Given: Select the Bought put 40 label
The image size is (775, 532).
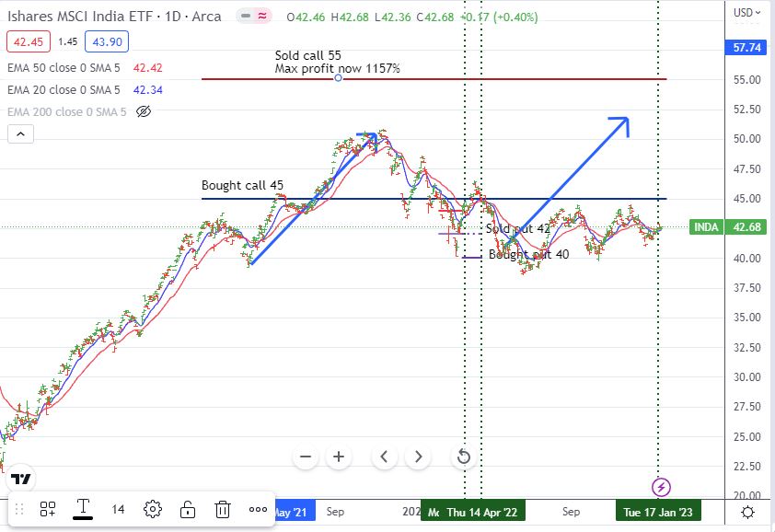Looking at the screenshot, I should pyautogui.click(x=529, y=254).
